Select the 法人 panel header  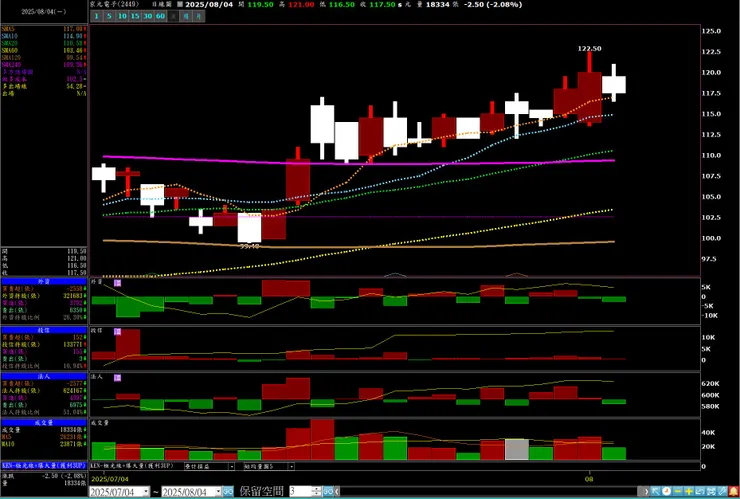(44, 376)
